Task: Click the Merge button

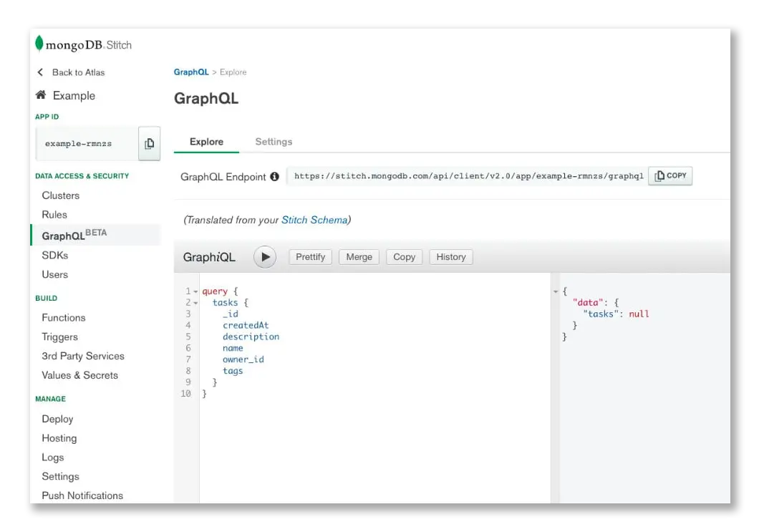Action: [x=359, y=257]
